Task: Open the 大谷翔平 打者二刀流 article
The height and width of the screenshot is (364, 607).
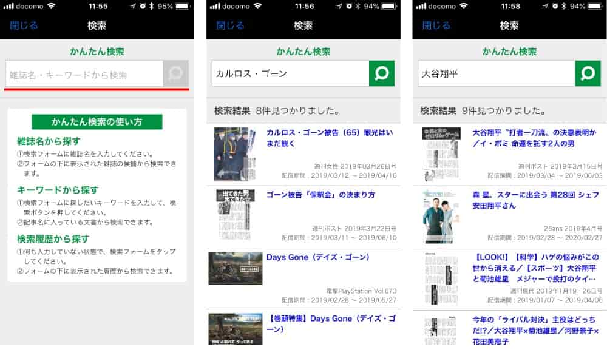Action: click(534, 135)
